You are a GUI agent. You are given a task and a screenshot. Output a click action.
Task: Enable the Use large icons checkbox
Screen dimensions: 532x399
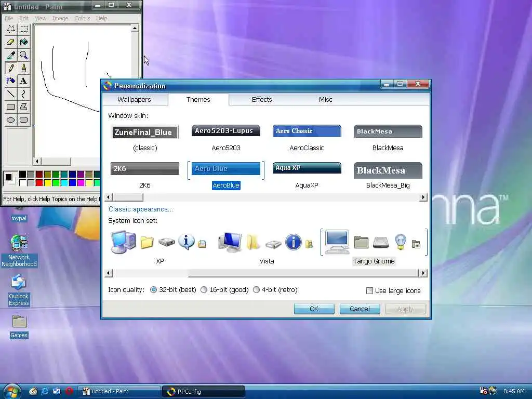[394, 291]
